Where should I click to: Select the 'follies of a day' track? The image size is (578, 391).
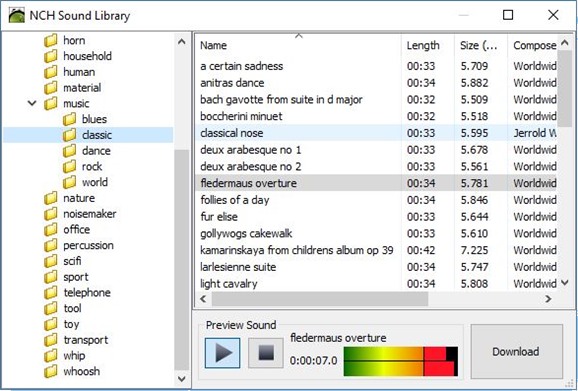click(376, 200)
